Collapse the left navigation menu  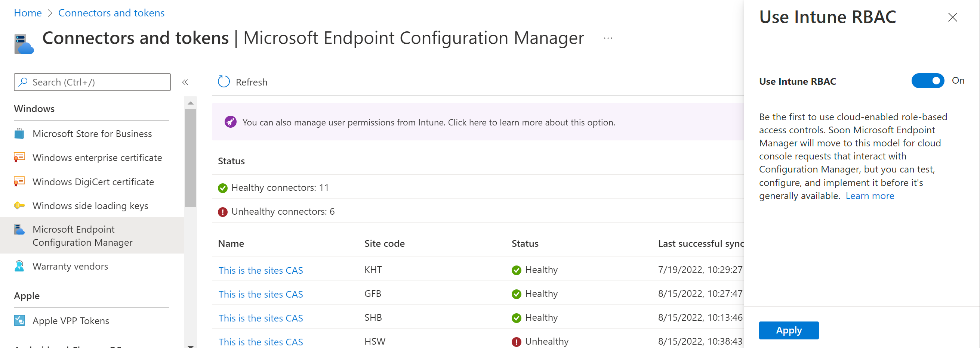185,82
